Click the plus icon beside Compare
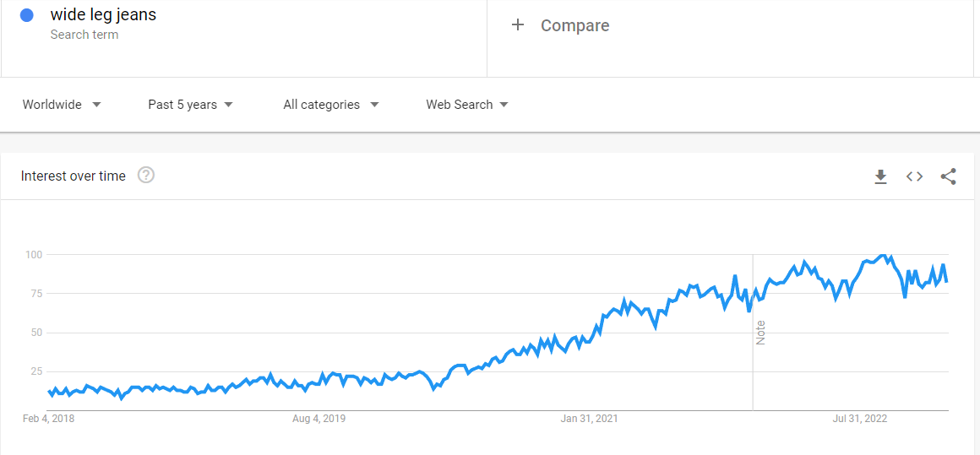Image resolution: width=980 pixels, height=455 pixels. click(518, 25)
